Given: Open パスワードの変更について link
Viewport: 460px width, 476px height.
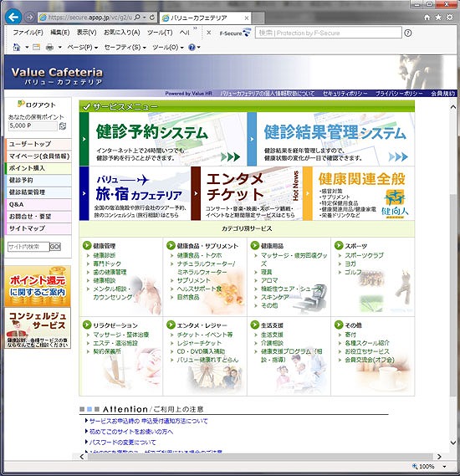Looking at the screenshot, I should pyautogui.click(x=122, y=442).
